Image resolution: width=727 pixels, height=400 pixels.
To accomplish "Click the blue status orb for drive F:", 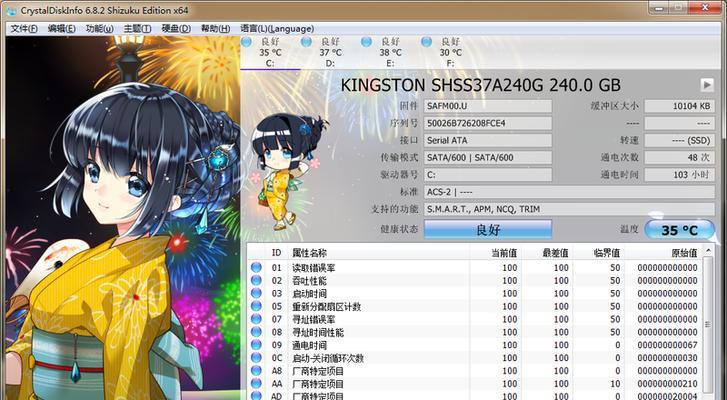I will [427, 42].
